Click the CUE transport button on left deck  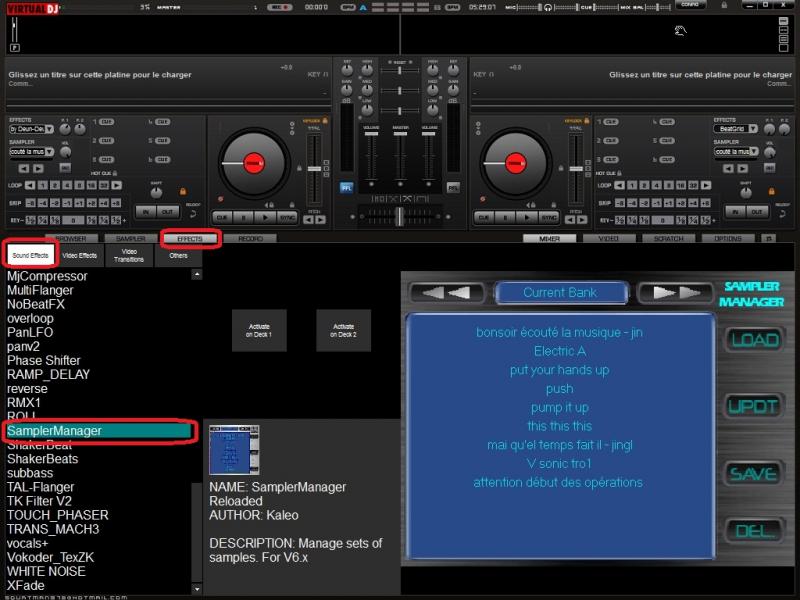pos(222,216)
